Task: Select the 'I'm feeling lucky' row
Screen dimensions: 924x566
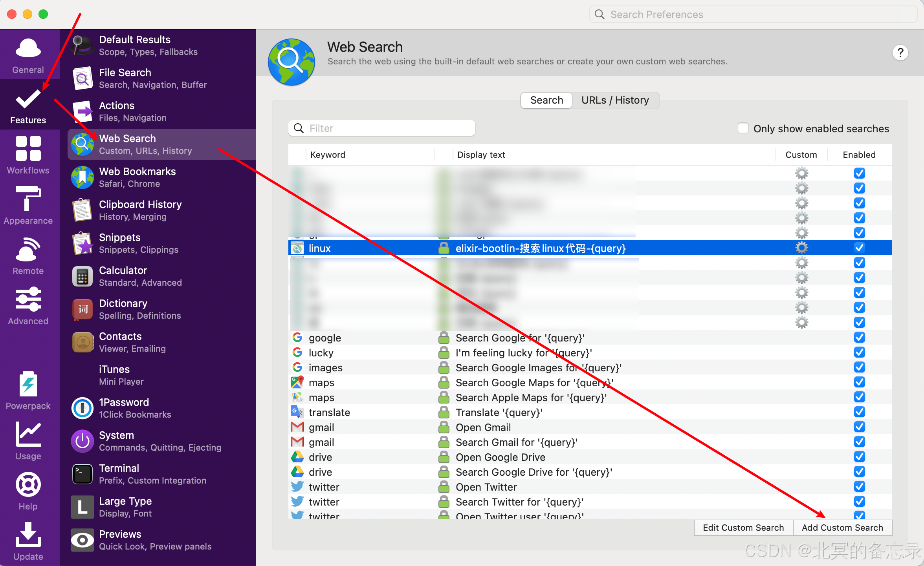Action: [590, 352]
